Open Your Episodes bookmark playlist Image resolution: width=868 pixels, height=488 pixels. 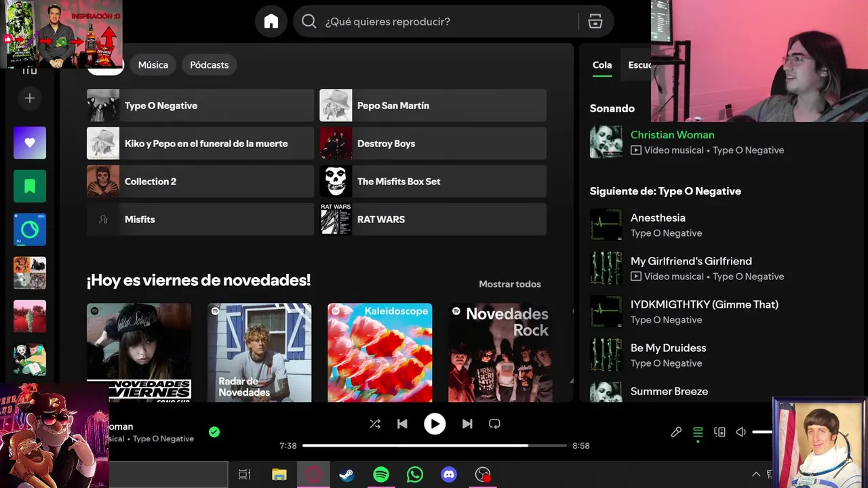click(30, 186)
